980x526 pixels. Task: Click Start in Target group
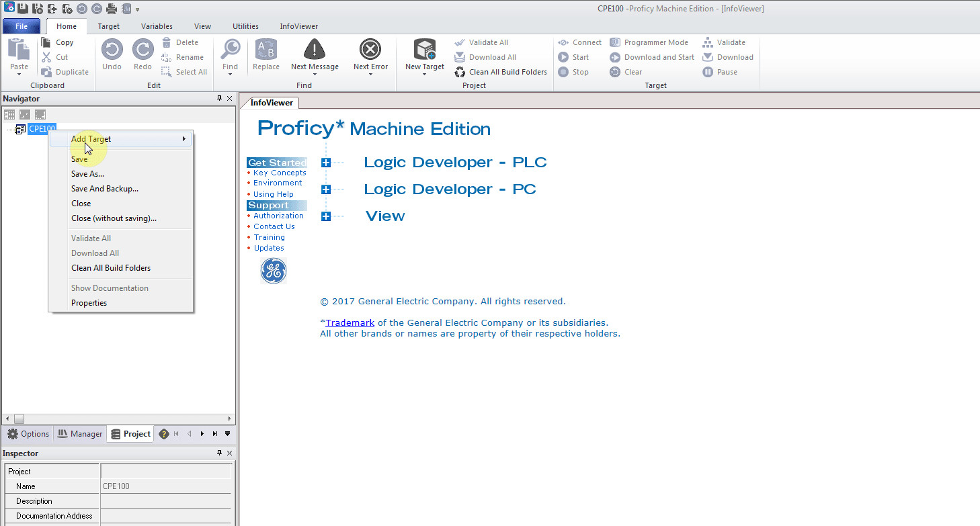click(573, 57)
